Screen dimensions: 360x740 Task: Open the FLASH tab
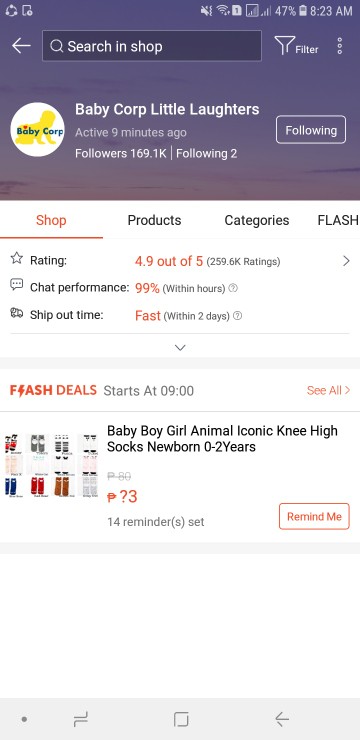coord(338,220)
